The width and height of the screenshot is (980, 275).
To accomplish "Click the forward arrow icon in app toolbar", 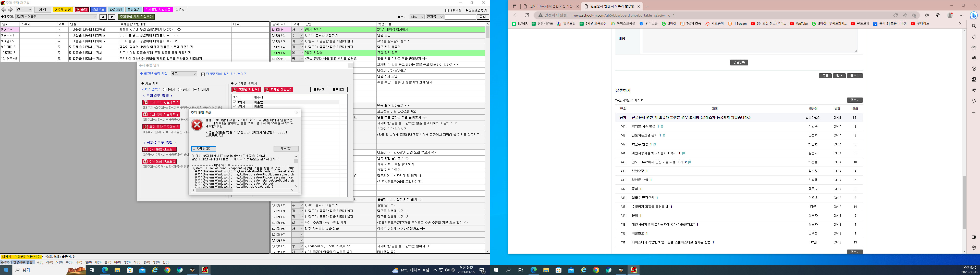I will coord(10,9).
